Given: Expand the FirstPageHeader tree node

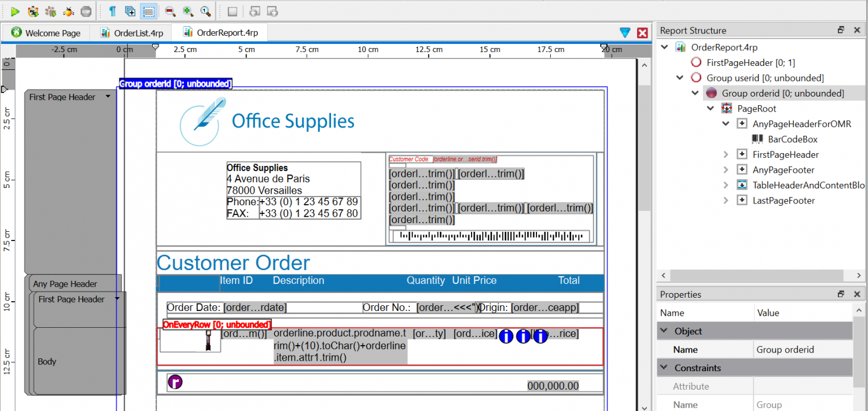Looking at the screenshot, I should click(726, 154).
